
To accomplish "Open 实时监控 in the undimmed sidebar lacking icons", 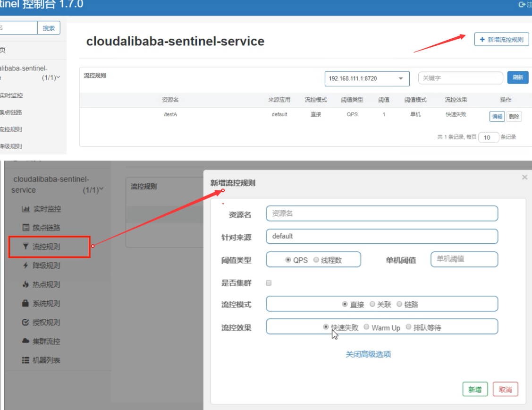I will click(x=11, y=95).
